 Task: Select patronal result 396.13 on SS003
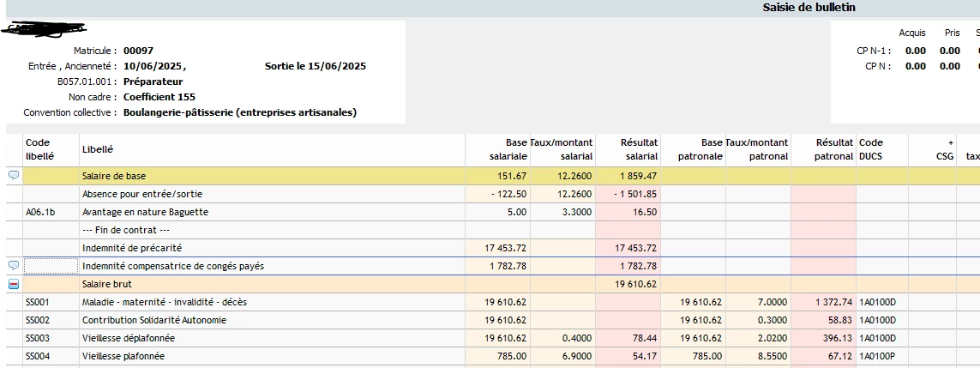(x=823, y=338)
